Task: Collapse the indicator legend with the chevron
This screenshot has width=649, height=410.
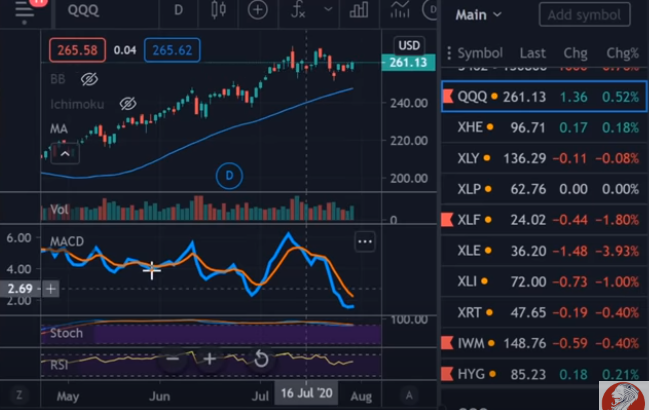Action: click(65, 154)
